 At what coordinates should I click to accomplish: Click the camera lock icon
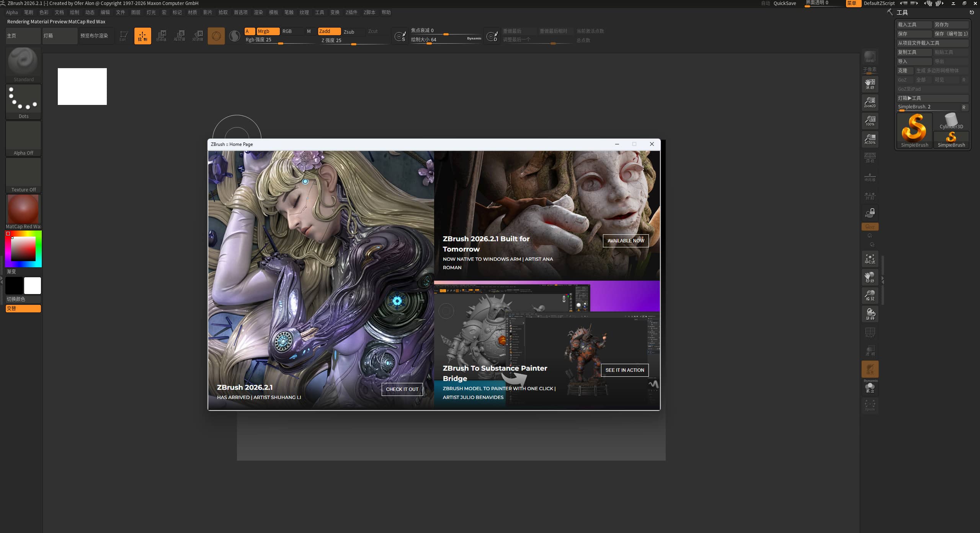point(870,213)
